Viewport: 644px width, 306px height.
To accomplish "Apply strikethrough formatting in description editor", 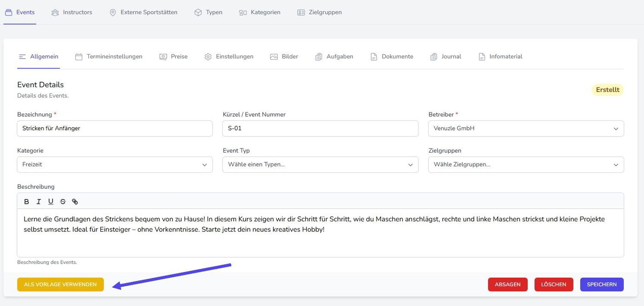I will (x=63, y=202).
